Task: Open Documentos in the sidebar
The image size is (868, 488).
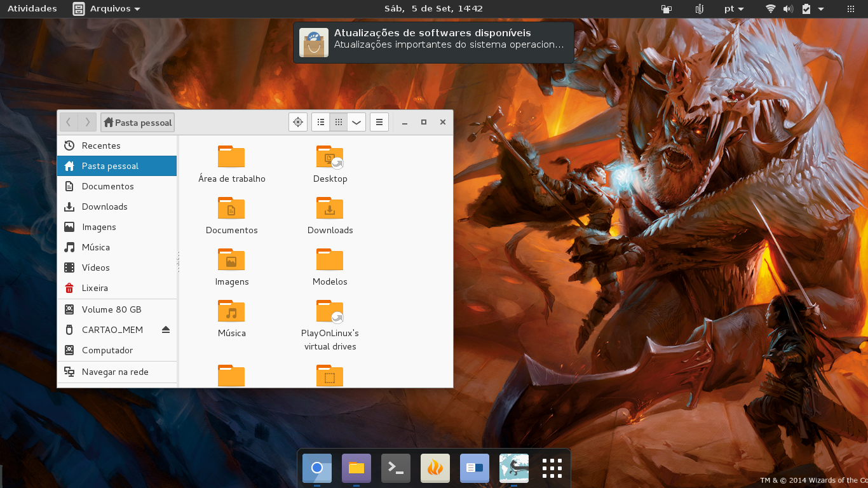Action: (117, 186)
